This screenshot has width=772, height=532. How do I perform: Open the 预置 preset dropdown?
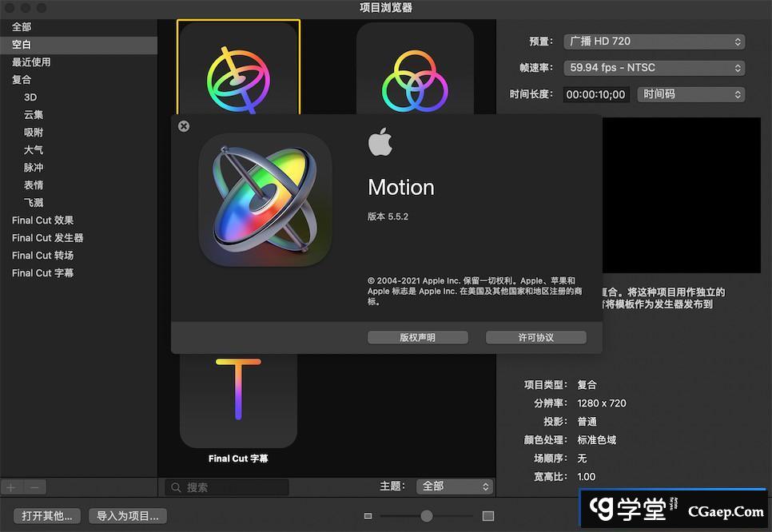654,42
